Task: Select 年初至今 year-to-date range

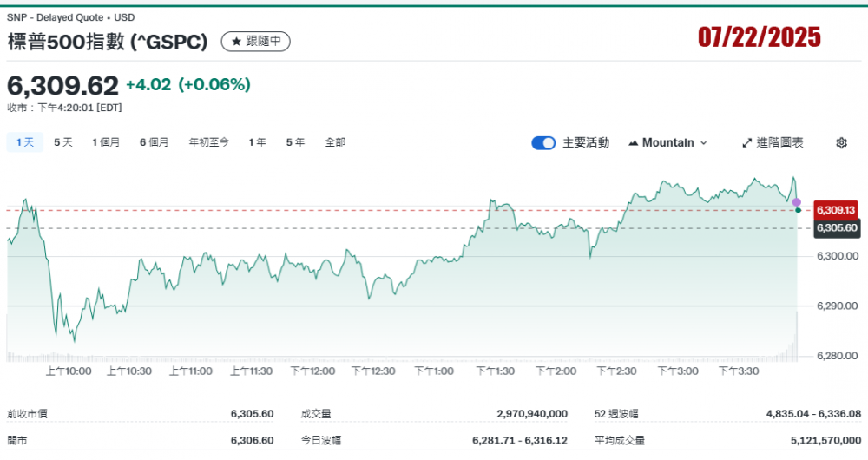Action: [208, 142]
